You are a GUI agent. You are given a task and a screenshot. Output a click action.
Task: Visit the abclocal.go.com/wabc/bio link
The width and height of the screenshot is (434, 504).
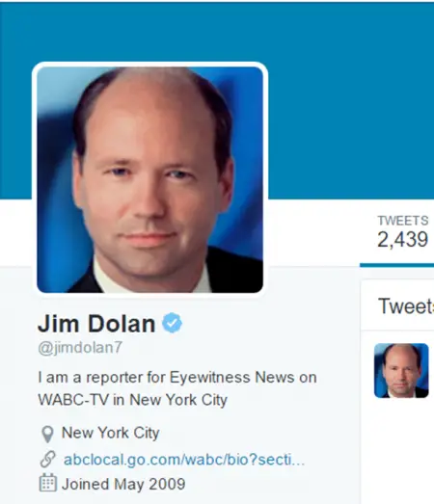tap(184, 460)
